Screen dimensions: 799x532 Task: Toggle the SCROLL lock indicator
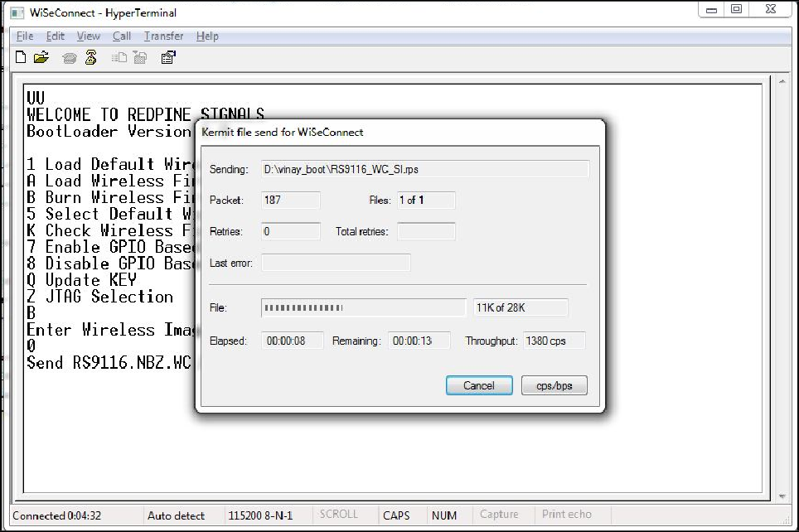[x=338, y=515]
